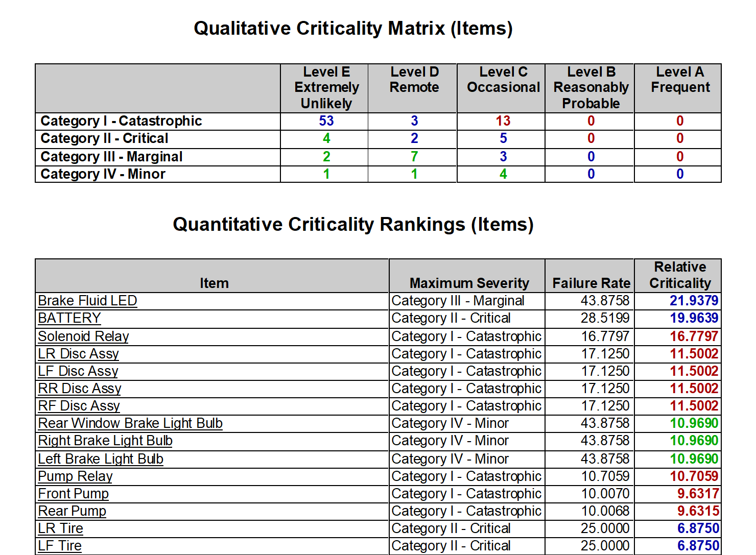Click the Relative Criticality column header
Viewport: 756px width, 555px height.
tap(680, 275)
